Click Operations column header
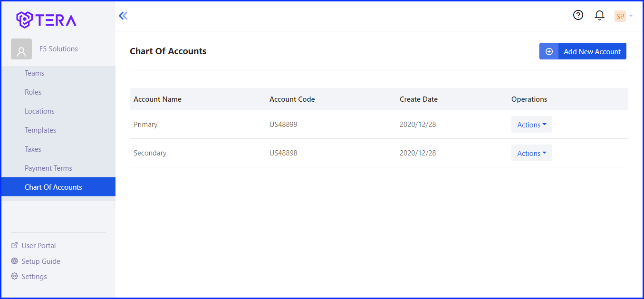Screen dimensions: 644x299 [x=529, y=99]
